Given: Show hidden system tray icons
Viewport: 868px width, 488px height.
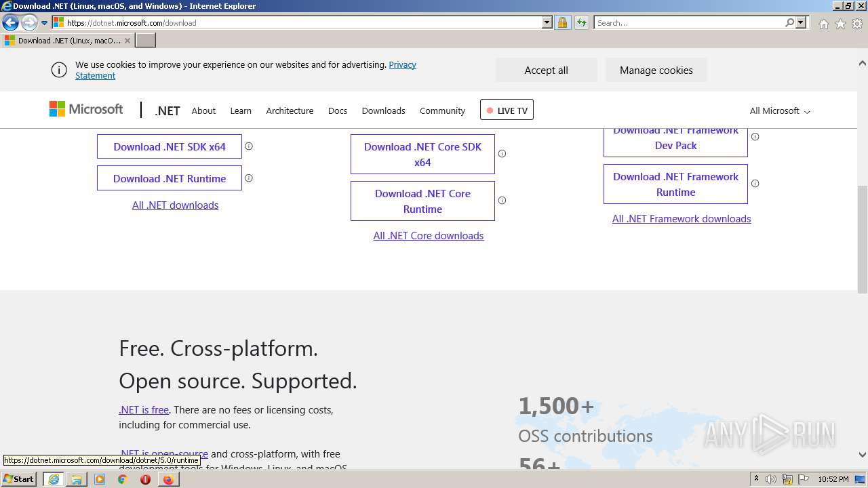Looking at the screenshot, I should pos(756,479).
